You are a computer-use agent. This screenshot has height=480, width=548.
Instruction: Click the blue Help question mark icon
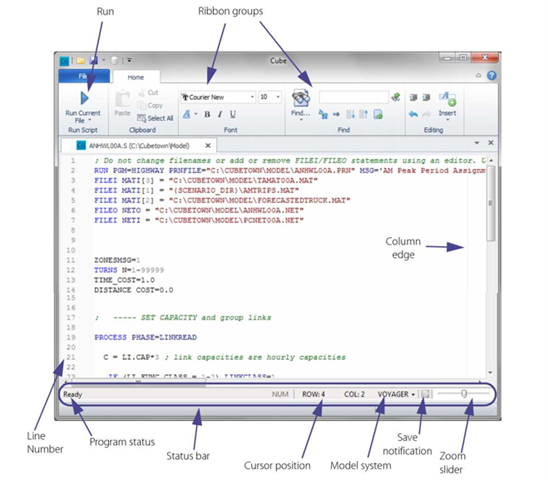(x=491, y=76)
